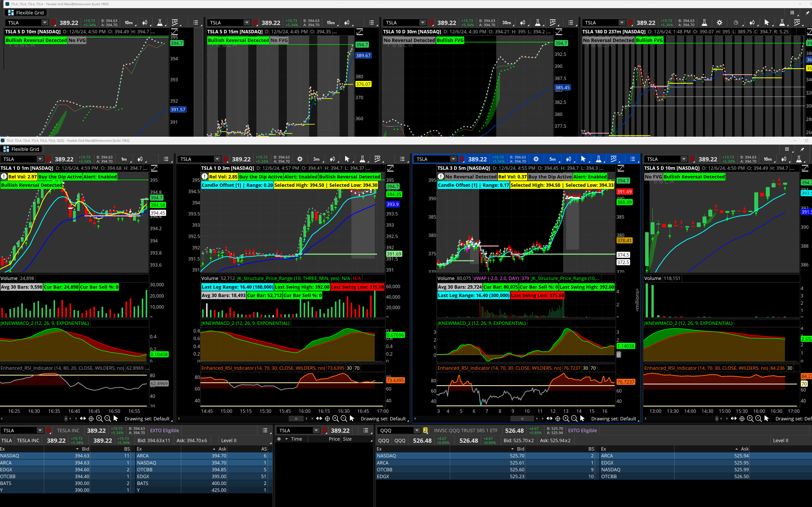Open grid layout icon in upper Flexible Grid
Viewport: 812px width, 507px height.
pyautogui.click(x=792, y=13)
